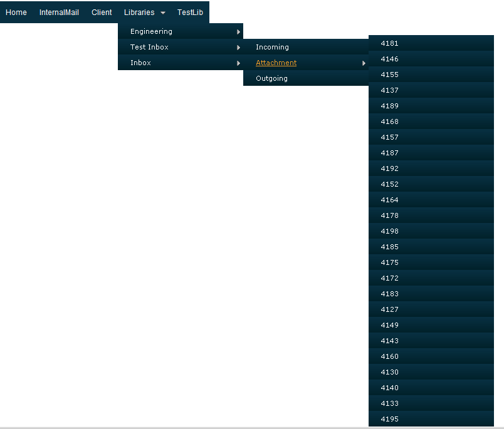Select the Outgoing submenu entry
Image resolution: width=504 pixels, height=429 pixels.
306,78
